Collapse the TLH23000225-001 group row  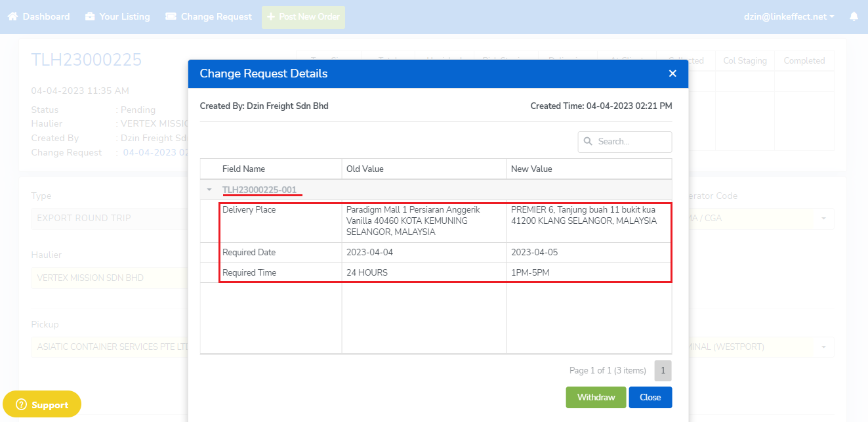(209, 190)
